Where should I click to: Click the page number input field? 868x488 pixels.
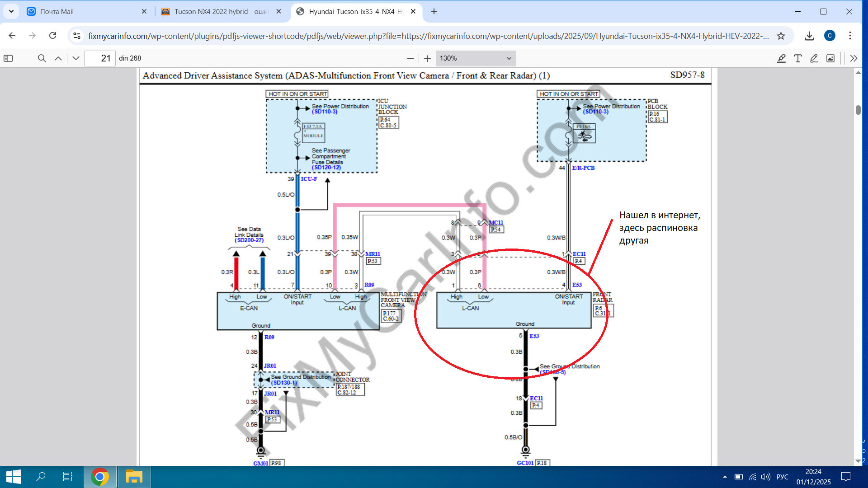click(100, 58)
